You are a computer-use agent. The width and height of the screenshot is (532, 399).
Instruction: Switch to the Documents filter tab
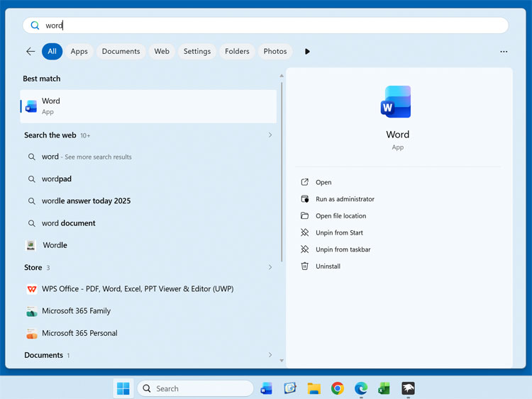[x=121, y=51]
